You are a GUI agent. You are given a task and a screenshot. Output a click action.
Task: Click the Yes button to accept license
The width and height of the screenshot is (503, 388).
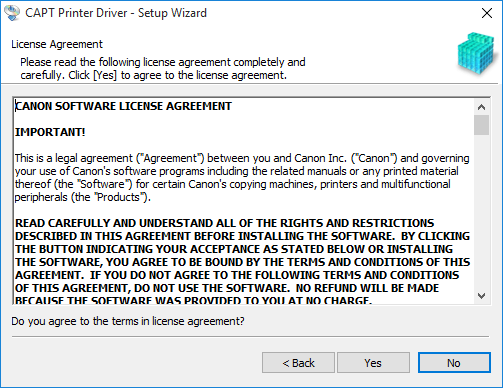point(373,363)
